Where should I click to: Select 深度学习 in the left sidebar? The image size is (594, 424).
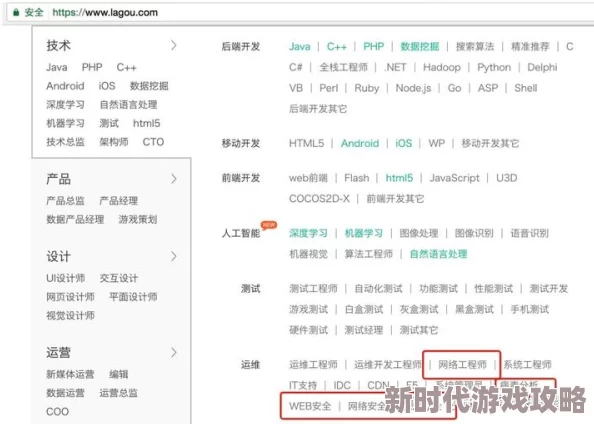pyautogui.click(x=66, y=105)
